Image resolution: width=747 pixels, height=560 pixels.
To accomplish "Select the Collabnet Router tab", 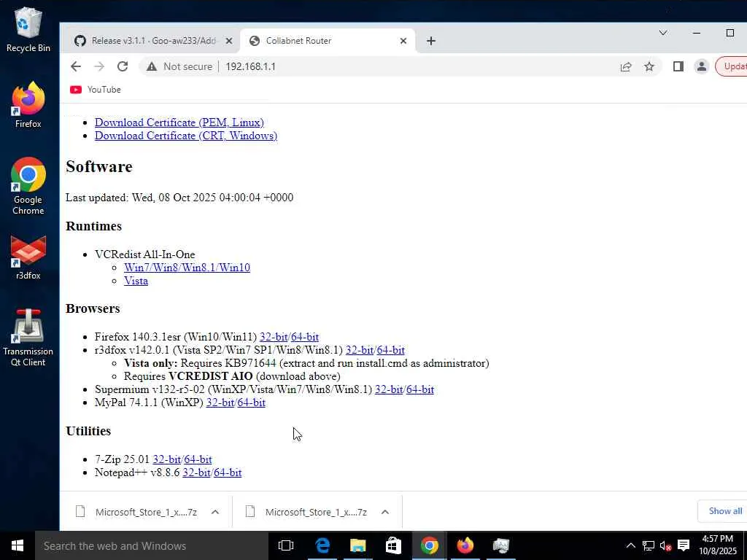I will click(x=328, y=41).
